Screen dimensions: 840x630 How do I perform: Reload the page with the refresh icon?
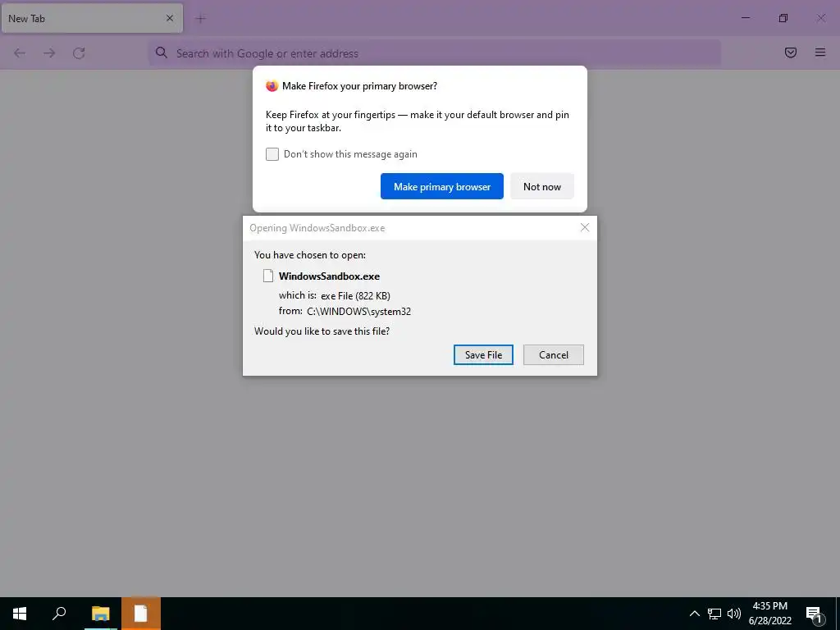point(79,53)
